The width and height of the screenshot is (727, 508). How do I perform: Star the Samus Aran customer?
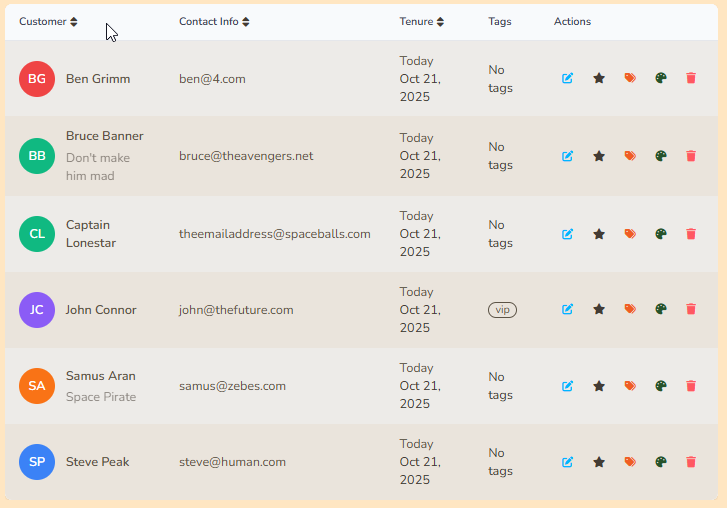click(x=599, y=386)
